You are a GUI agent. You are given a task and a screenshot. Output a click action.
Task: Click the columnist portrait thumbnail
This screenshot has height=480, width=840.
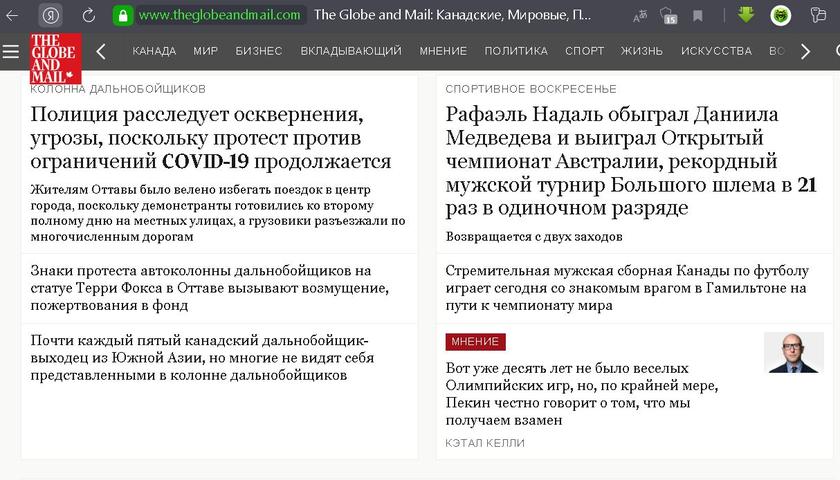point(793,352)
